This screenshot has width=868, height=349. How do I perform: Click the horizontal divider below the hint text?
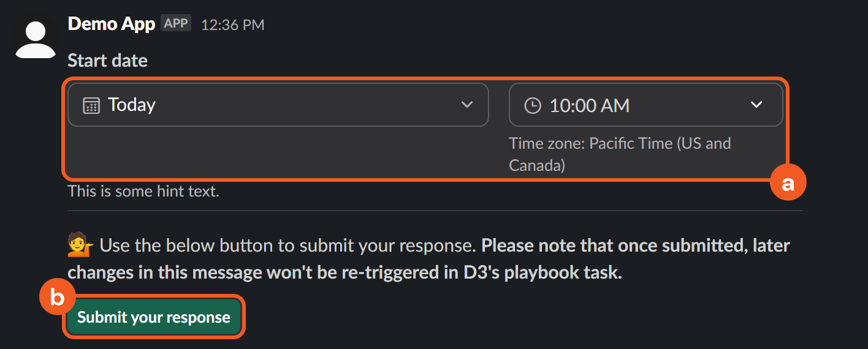point(434,211)
